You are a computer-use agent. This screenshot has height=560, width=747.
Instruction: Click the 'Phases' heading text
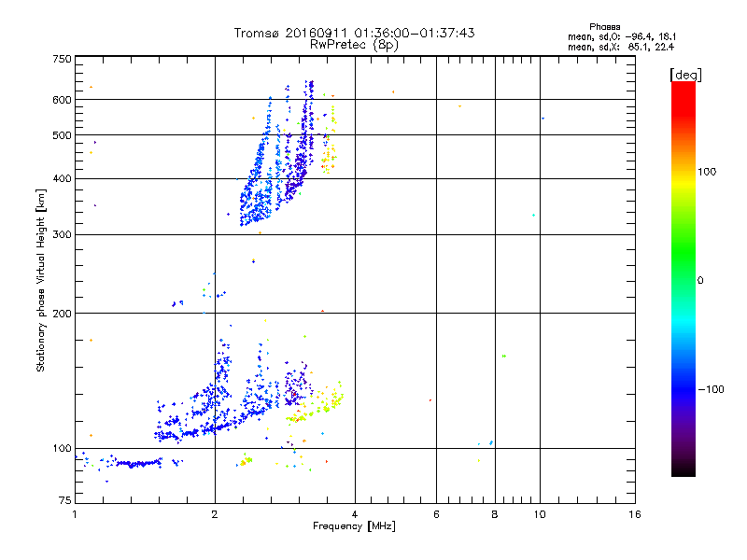point(604,27)
